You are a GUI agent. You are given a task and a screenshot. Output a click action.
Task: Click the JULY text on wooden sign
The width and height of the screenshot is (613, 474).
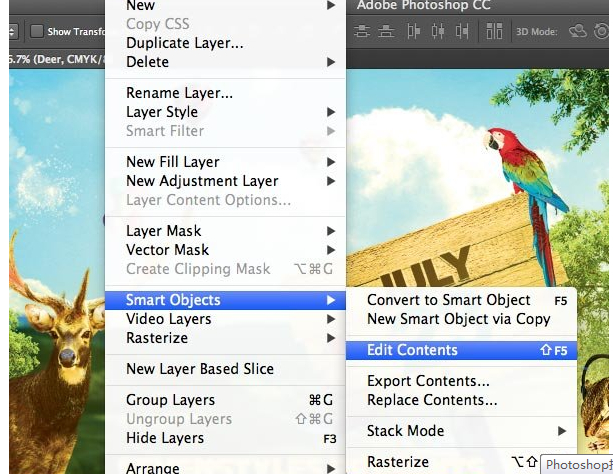tap(426, 268)
